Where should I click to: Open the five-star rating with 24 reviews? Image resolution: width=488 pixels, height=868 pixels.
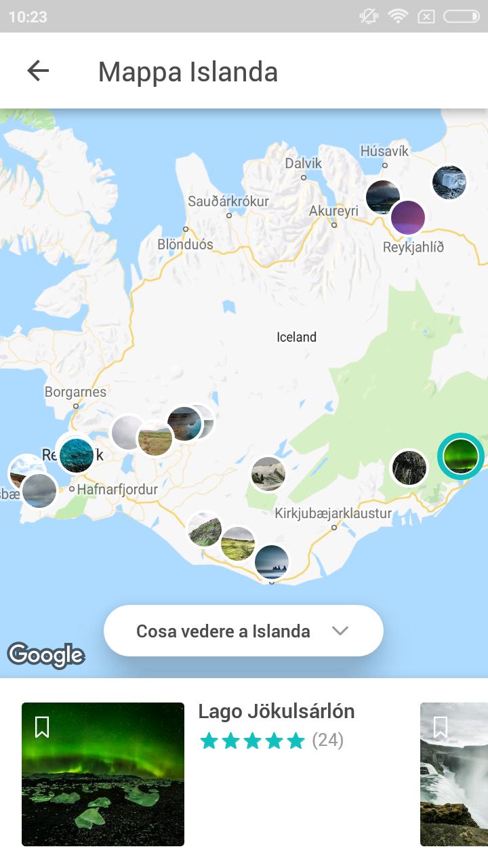(272, 741)
